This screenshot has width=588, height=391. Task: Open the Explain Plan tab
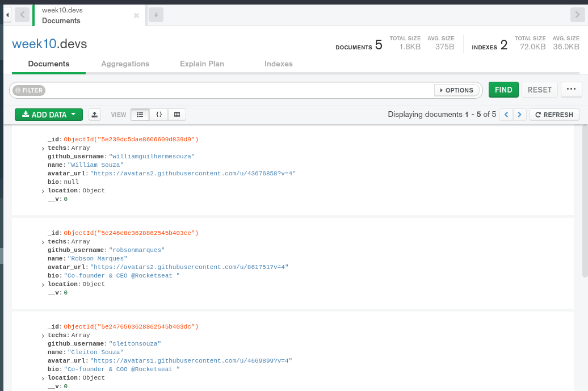[202, 64]
